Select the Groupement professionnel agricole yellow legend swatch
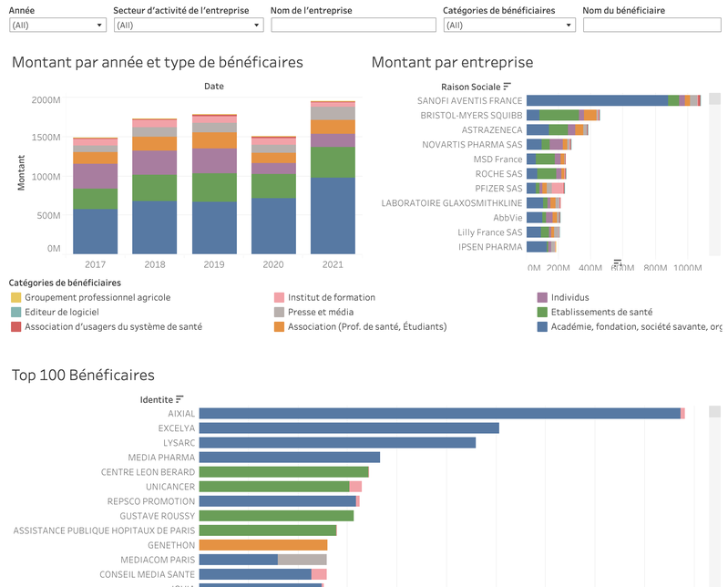The image size is (728, 587). [x=16, y=297]
